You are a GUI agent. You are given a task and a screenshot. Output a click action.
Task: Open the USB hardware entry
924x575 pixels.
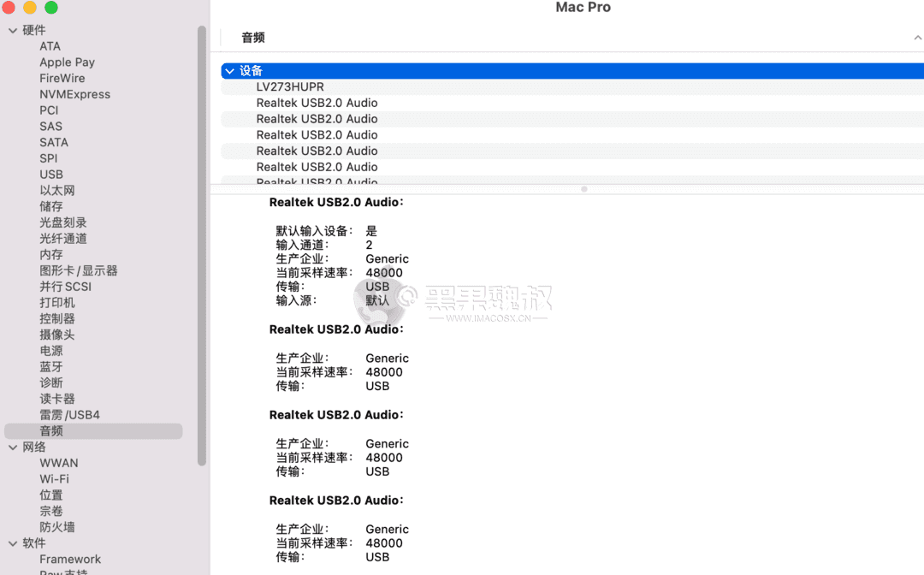click(51, 175)
